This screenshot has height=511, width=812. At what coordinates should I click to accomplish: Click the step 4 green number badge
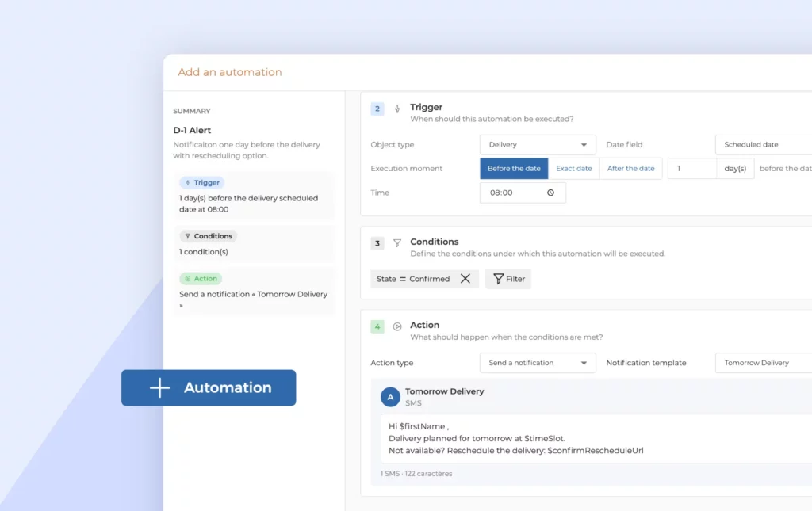point(377,326)
